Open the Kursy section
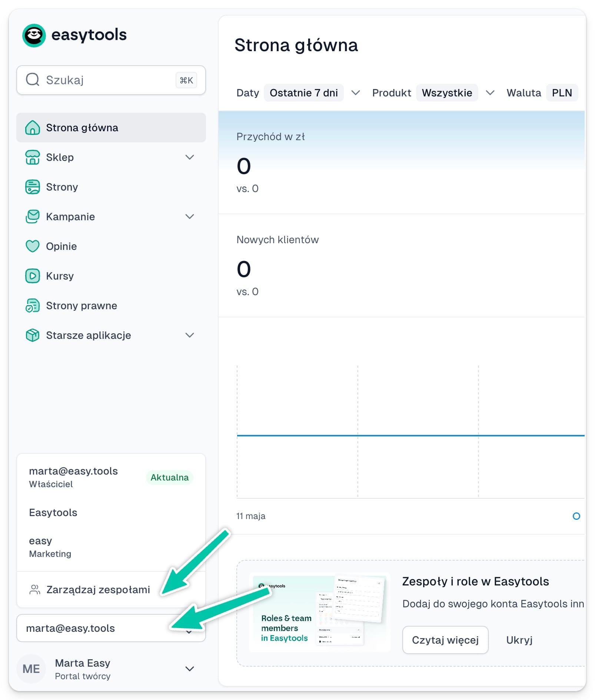 click(x=111, y=276)
